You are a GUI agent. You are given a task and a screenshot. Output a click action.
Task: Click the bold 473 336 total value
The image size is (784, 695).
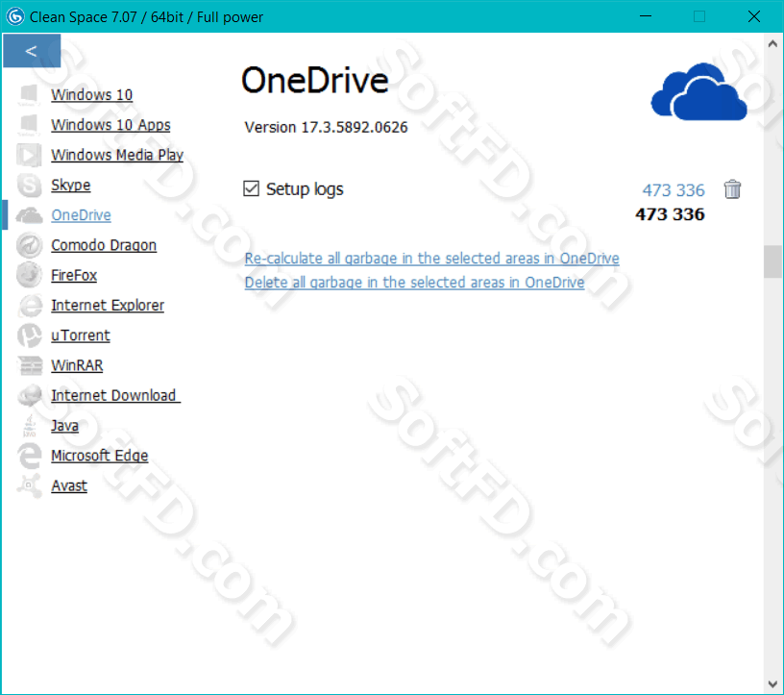point(670,214)
